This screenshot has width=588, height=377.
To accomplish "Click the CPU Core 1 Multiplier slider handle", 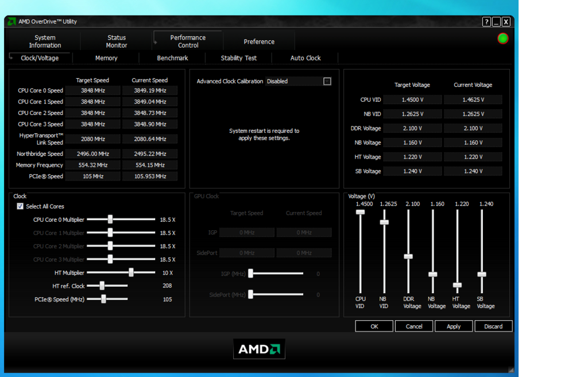I will point(110,233).
